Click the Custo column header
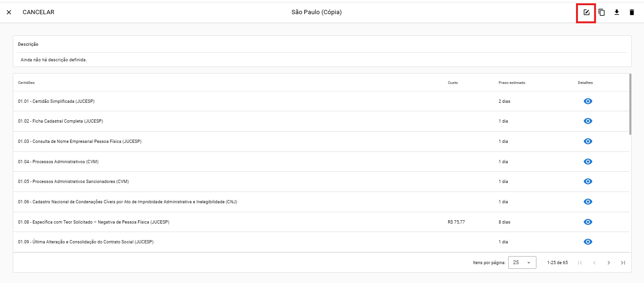This screenshot has height=283, width=644. pos(453,83)
